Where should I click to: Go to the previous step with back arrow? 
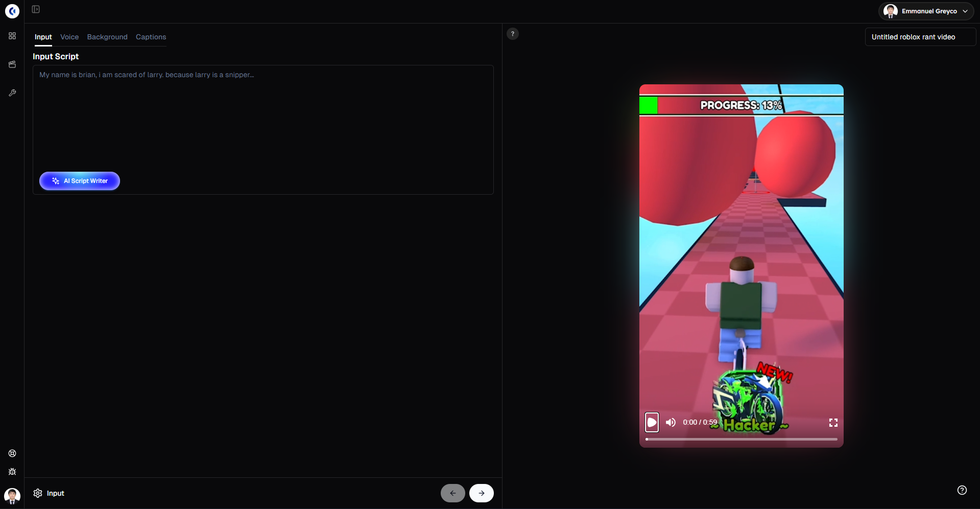pos(453,493)
